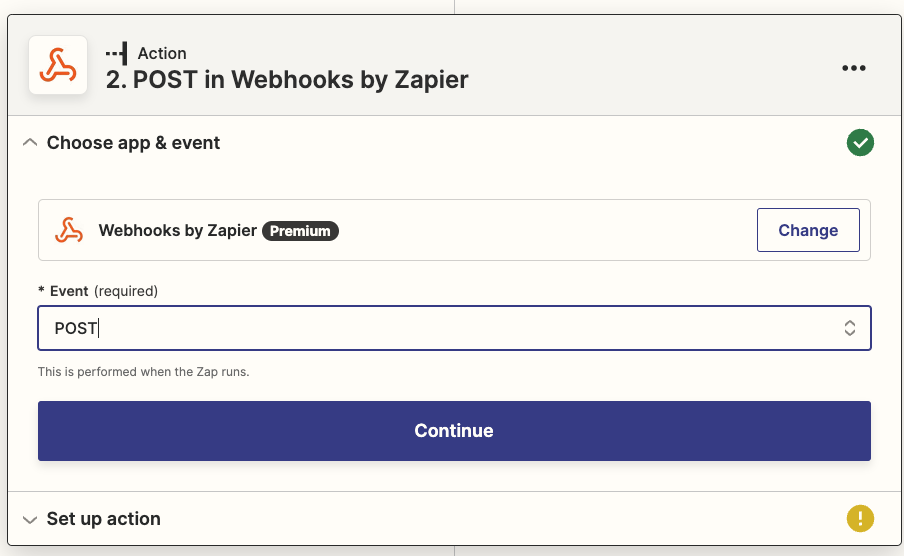Focus the Event input field showing POST

[x=454, y=328]
